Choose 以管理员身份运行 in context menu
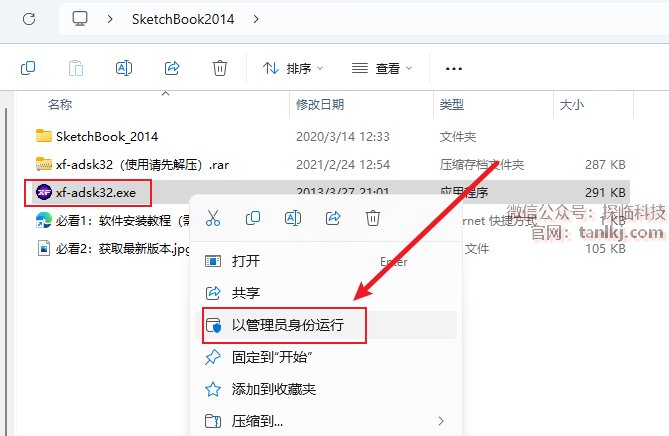This screenshot has height=436, width=669. pyautogui.click(x=326, y=325)
